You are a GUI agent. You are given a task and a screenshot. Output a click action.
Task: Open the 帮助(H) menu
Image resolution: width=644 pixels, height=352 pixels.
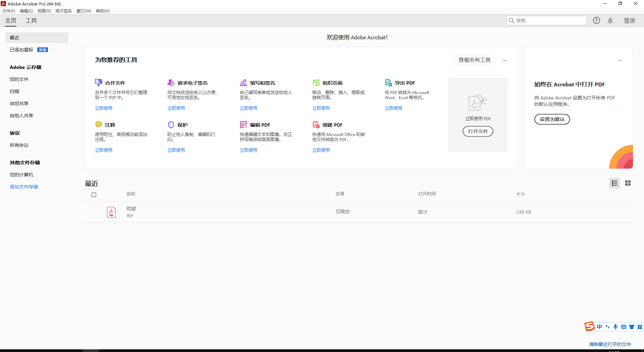click(103, 11)
